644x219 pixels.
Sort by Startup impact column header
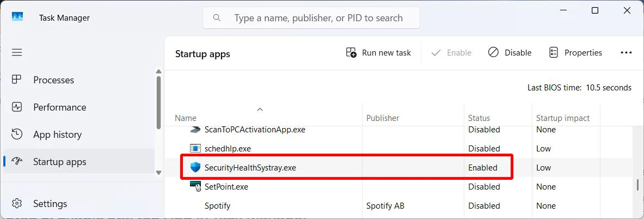point(563,118)
